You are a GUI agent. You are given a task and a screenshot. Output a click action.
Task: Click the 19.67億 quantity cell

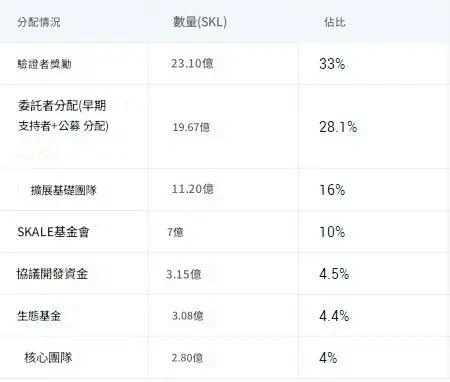pyautogui.click(x=191, y=127)
